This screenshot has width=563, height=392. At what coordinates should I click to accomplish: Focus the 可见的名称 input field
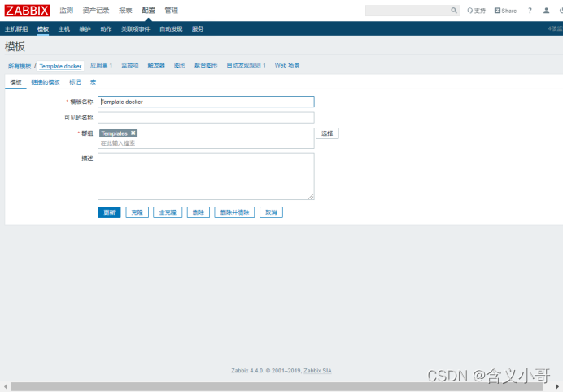pyautogui.click(x=206, y=117)
